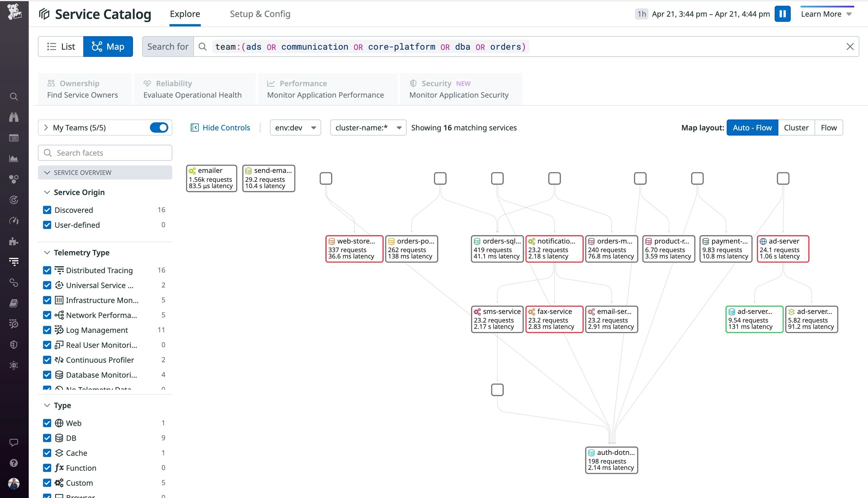Image resolution: width=868 pixels, height=498 pixels.
Task: Select the Watchdog binoculars icon
Action: point(14,116)
